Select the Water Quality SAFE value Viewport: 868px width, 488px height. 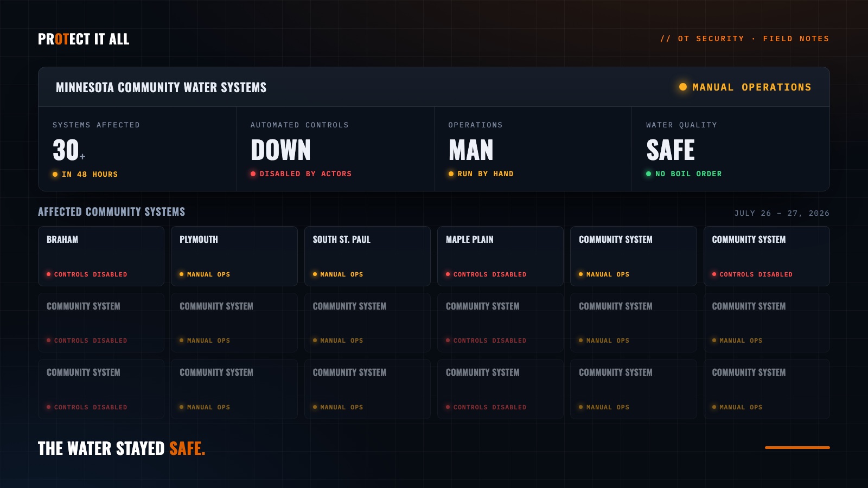pyautogui.click(x=670, y=150)
